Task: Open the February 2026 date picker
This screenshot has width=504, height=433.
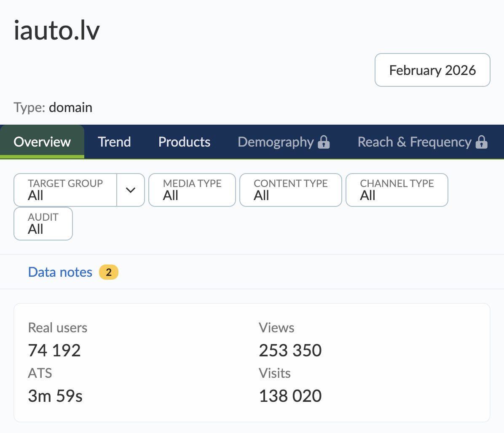Action: click(x=432, y=70)
